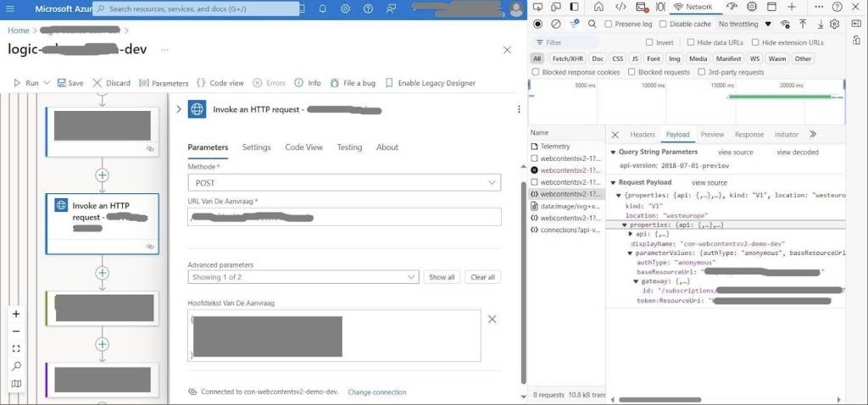Switch to action Code View tab
The width and height of the screenshot is (868, 405).
coord(304,147)
